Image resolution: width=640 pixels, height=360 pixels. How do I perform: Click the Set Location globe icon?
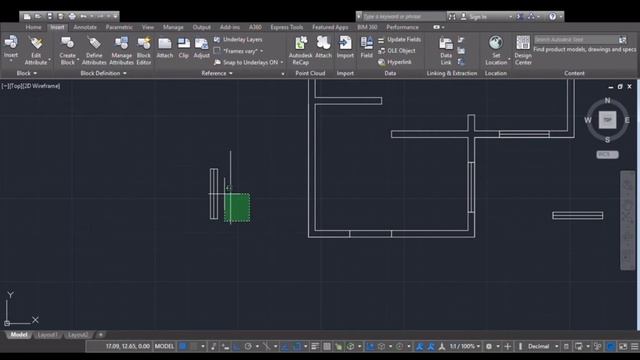[496, 43]
